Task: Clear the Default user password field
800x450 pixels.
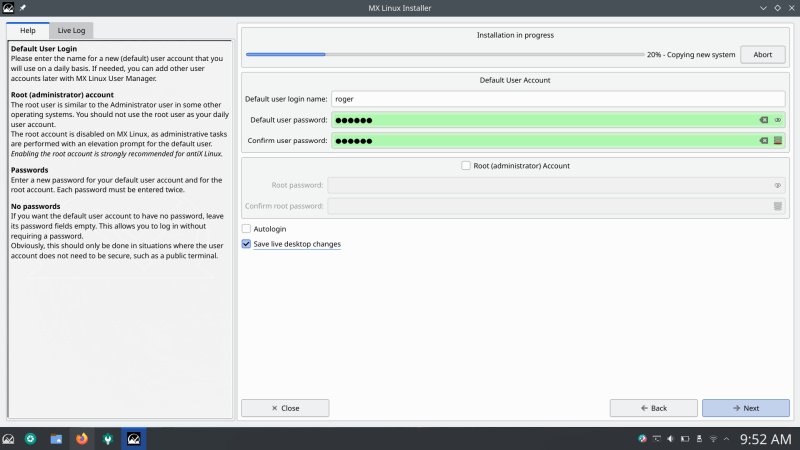Action: 764,120
